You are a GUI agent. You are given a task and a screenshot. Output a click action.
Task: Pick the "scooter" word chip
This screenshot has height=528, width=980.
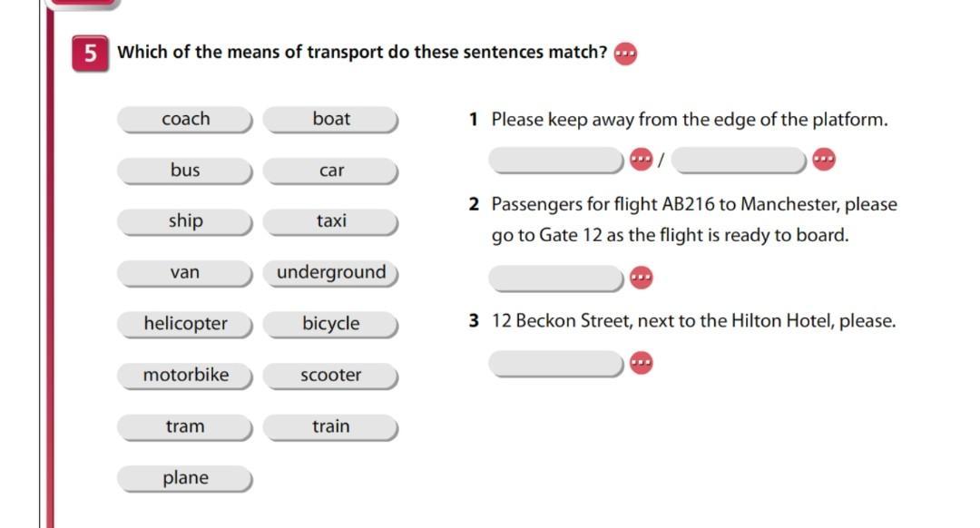[331, 376]
